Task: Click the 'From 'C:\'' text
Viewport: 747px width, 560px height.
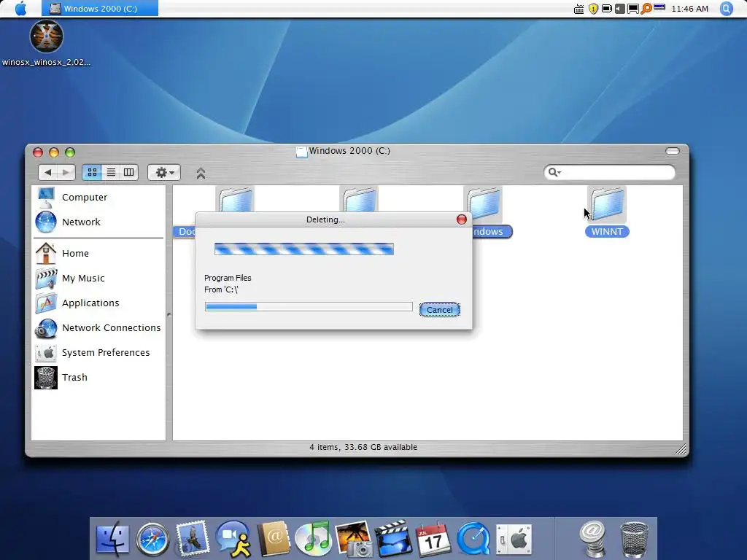Action: 221,289
